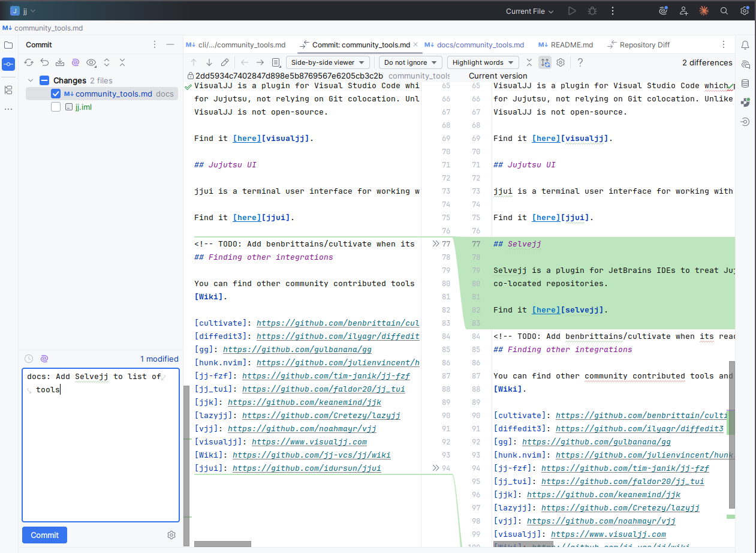The height and width of the screenshot is (553, 756).
Task: Open the diff settings gear
Action: click(561, 62)
